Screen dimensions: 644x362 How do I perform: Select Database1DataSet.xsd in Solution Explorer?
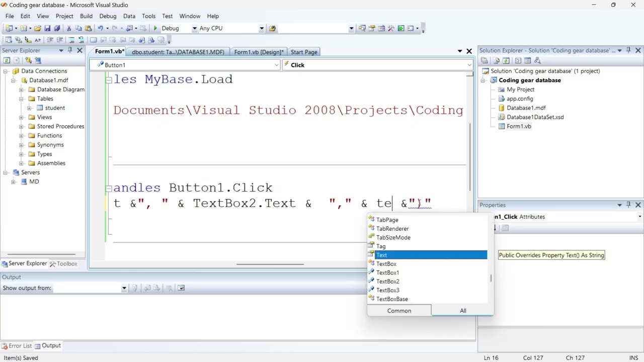pos(535,117)
